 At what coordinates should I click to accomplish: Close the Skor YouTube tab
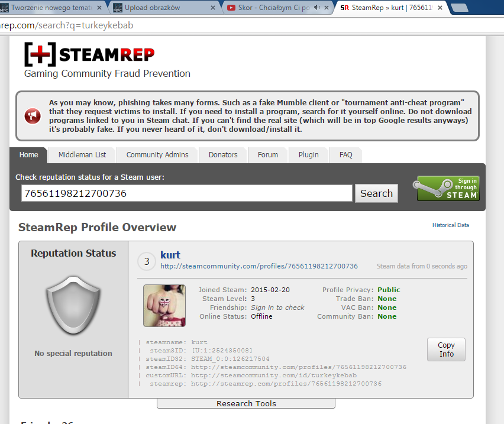pyautogui.click(x=327, y=8)
